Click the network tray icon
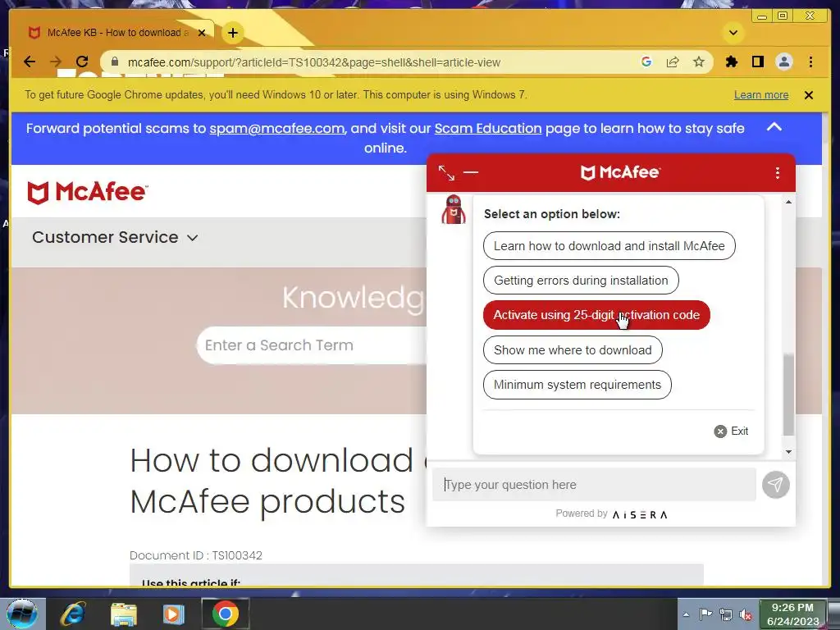 point(726,614)
